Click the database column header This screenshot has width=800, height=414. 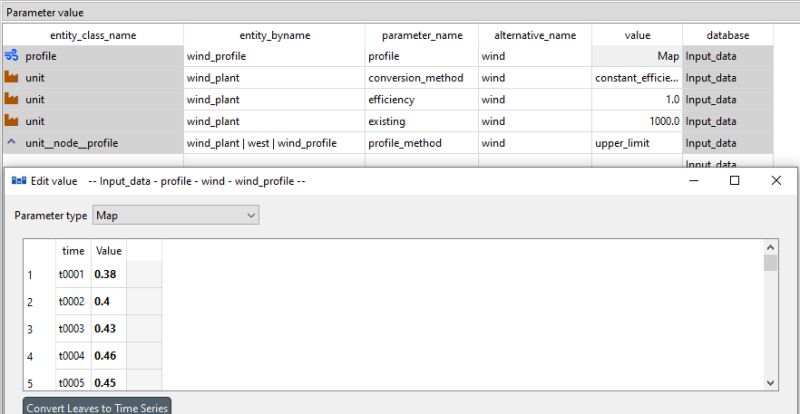click(x=728, y=35)
